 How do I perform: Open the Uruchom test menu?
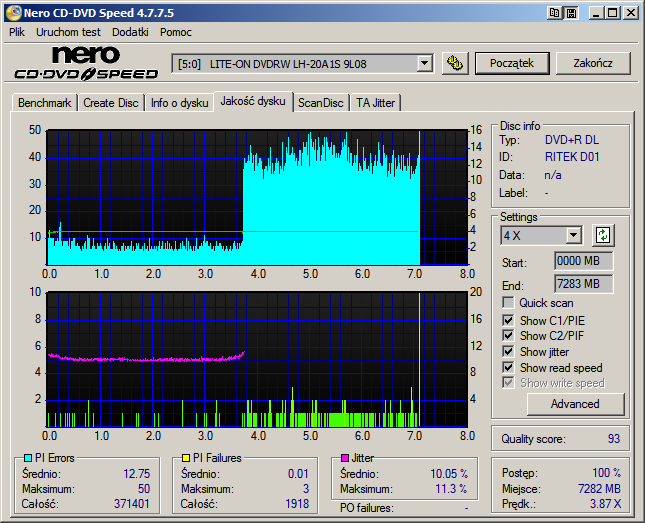(x=68, y=32)
